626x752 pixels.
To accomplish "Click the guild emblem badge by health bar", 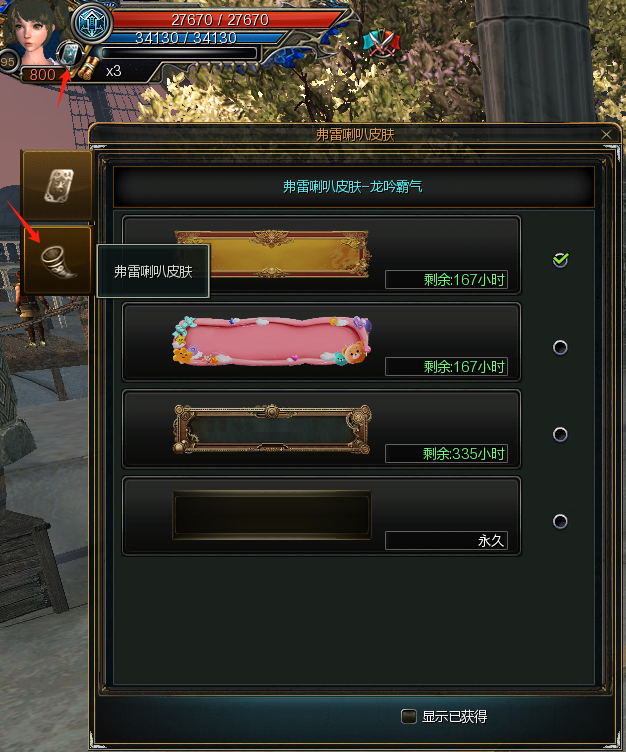I will click(x=92, y=23).
